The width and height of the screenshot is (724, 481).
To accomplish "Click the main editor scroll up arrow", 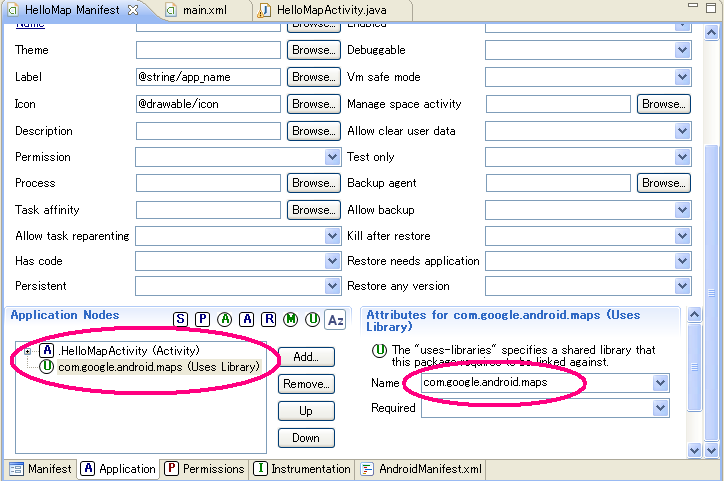I will pyautogui.click(x=711, y=33).
